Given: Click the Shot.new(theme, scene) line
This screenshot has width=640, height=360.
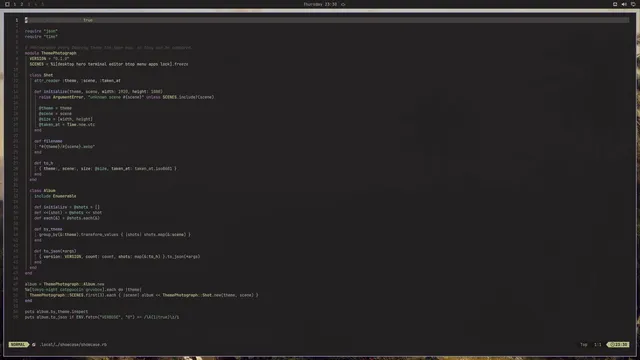Looking at the screenshot, I should click(x=144, y=295).
